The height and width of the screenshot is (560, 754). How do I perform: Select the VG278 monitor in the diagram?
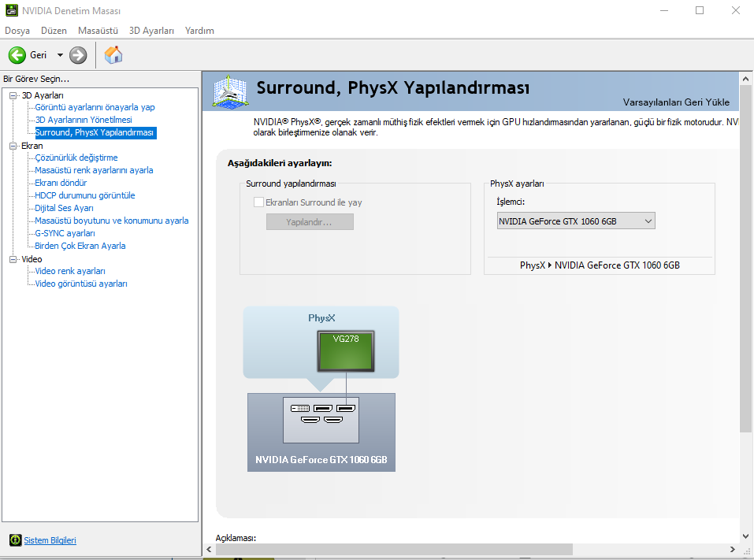pyautogui.click(x=346, y=351)
